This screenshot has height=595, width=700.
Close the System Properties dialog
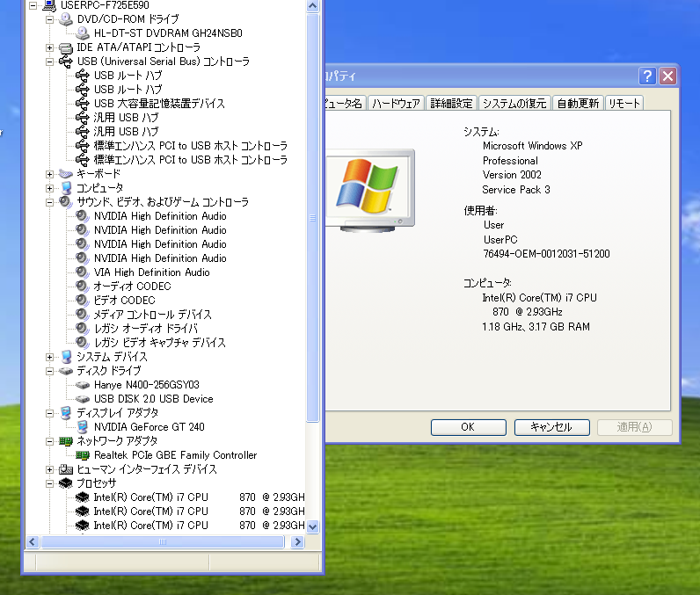[667, 76]
